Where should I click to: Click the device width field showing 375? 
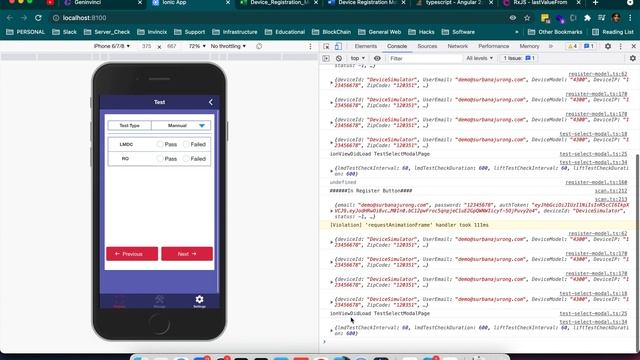coord(147,46)
